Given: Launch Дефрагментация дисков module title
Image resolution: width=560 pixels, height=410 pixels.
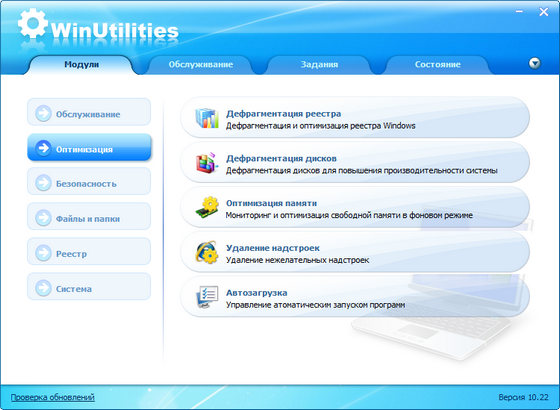Looking at the screenshot, I should pos(281,159).
